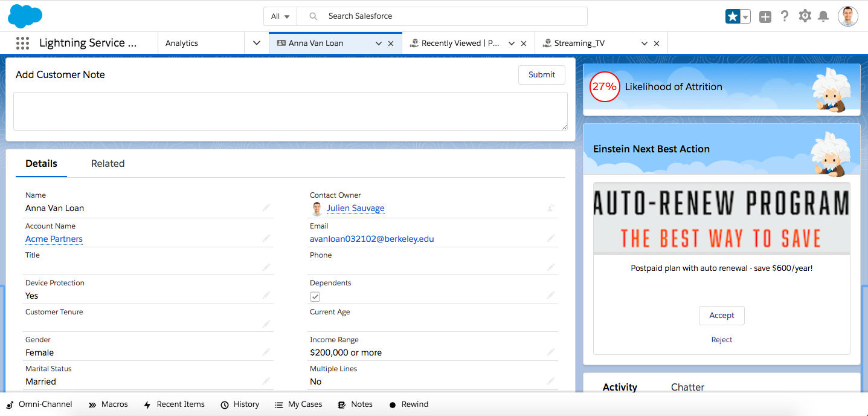Accept the Auto-Renew recommendation

pyautogui.click(x=722, y=316)
